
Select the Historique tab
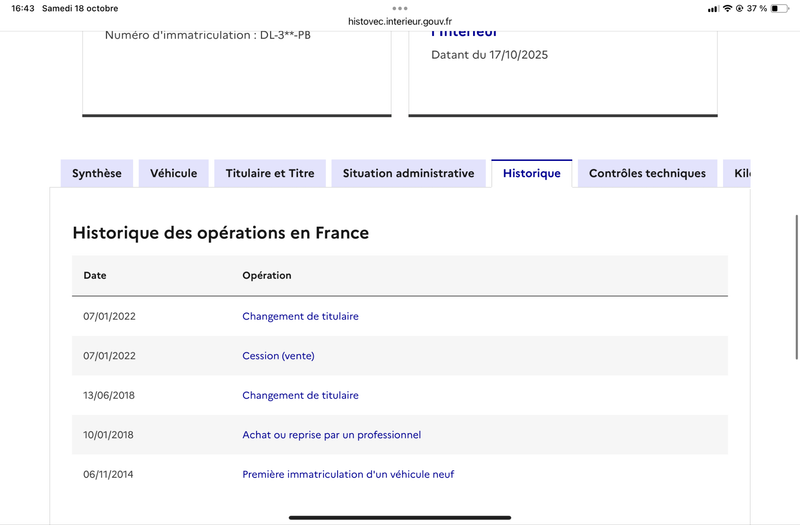(x=531, y=173)
